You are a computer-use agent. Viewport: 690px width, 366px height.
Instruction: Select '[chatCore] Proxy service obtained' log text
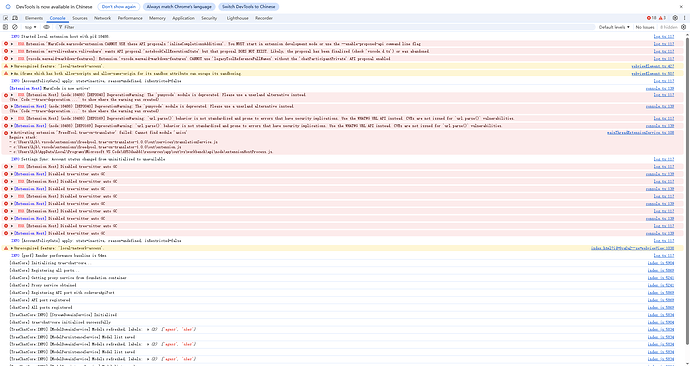[43, 285]
